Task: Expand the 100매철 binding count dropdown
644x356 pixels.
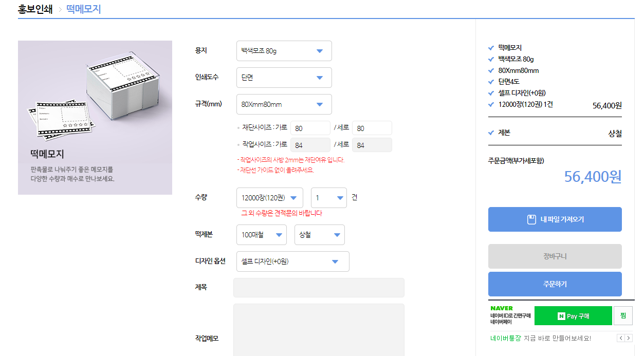Action: click(261, 235)
